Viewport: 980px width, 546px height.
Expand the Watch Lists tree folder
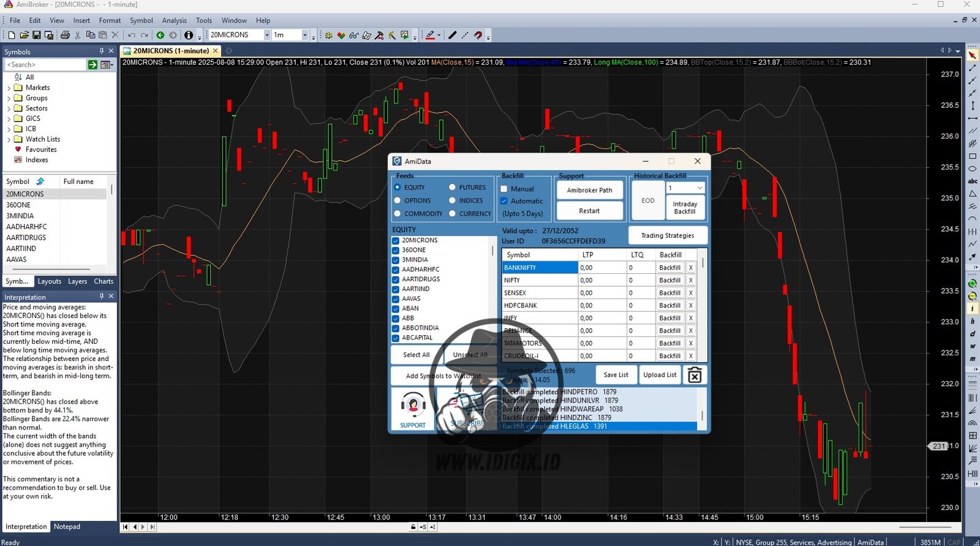[x=9, y=139]
